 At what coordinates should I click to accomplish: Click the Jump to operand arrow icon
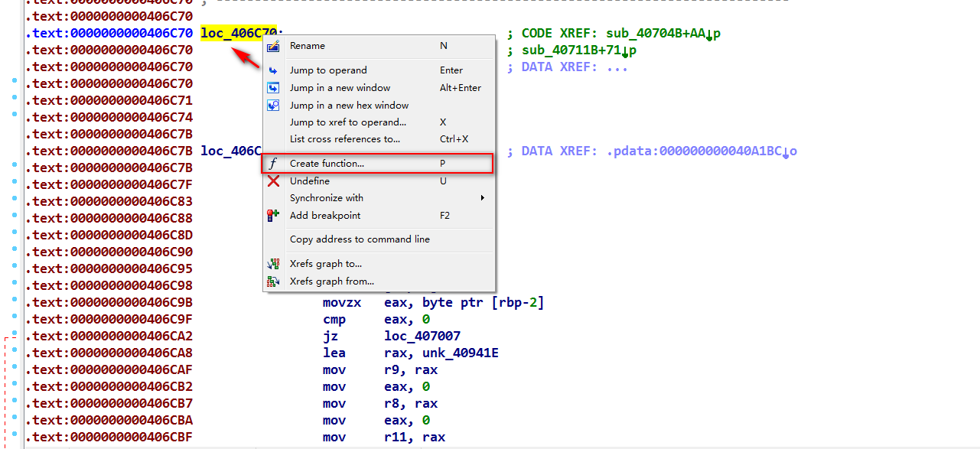tap(273, 70)
